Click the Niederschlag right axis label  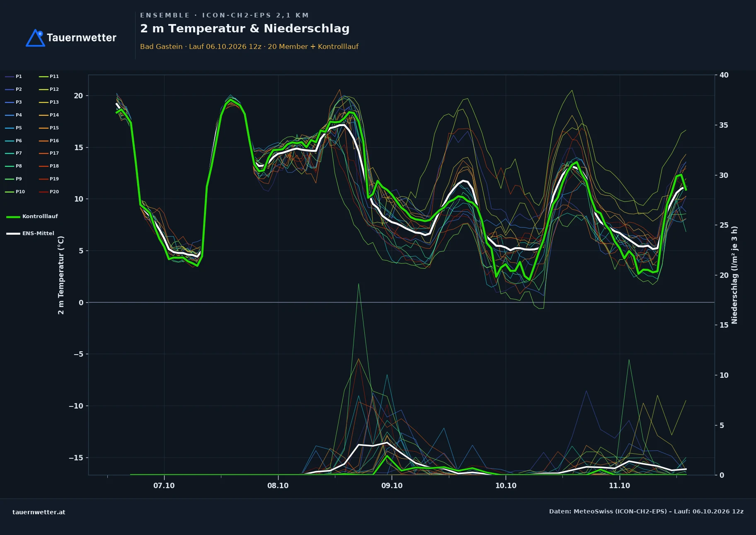[734, 275]
